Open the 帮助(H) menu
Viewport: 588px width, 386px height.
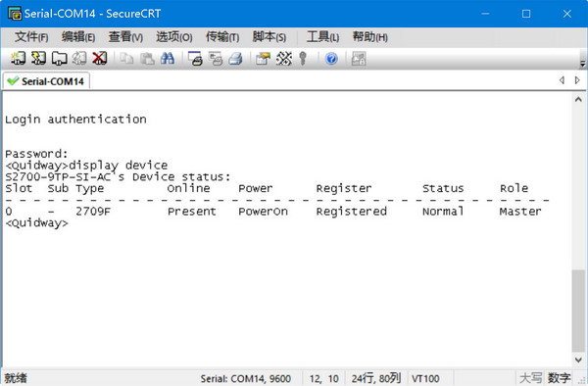point(369,36)
